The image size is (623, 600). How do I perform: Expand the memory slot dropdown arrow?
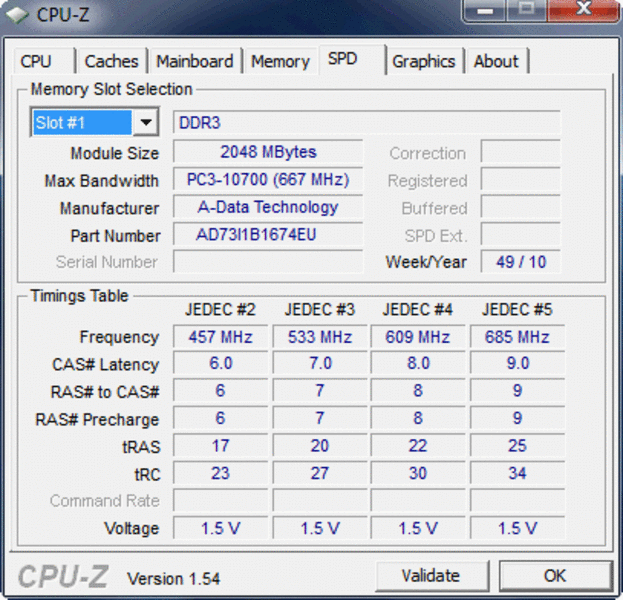tap(146, 122)
